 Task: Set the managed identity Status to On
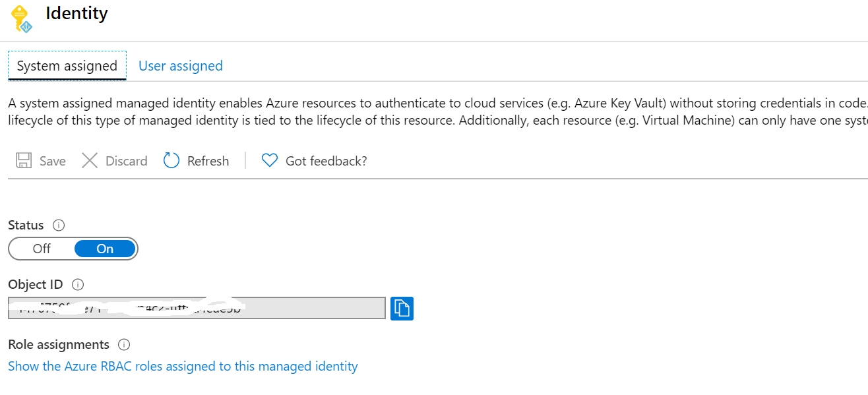(x=104, y=249)
